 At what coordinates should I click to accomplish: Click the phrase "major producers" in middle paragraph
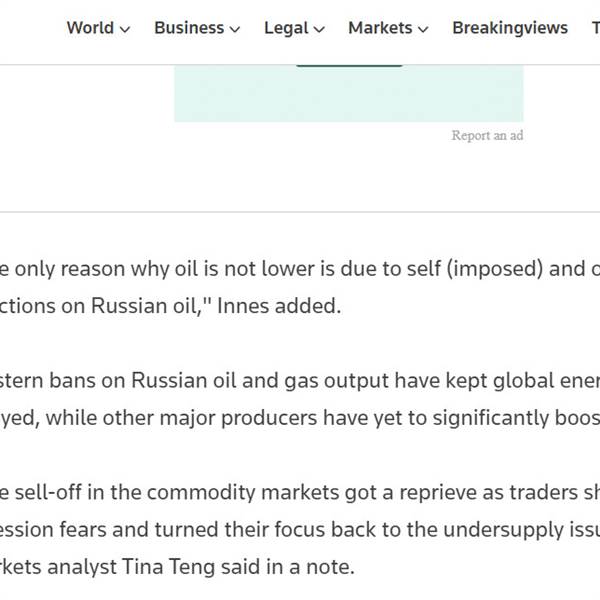[x=238, y=418]
